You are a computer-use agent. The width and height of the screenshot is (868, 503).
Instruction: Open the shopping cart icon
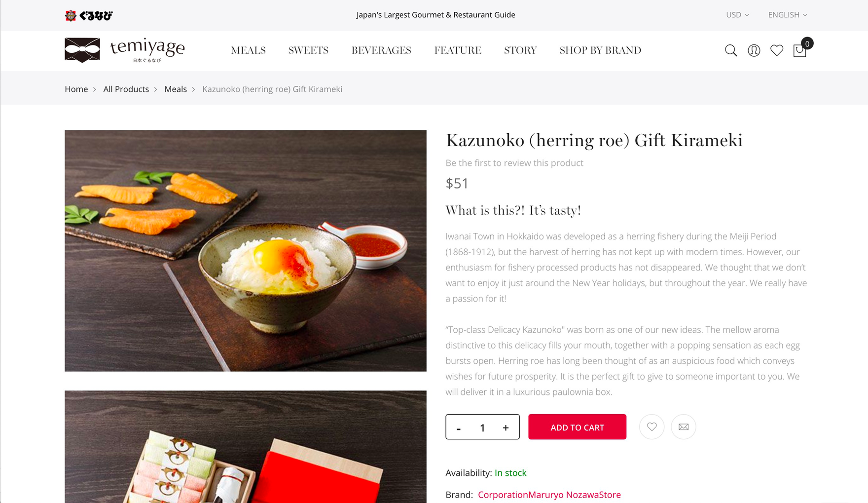click(800, 50)
